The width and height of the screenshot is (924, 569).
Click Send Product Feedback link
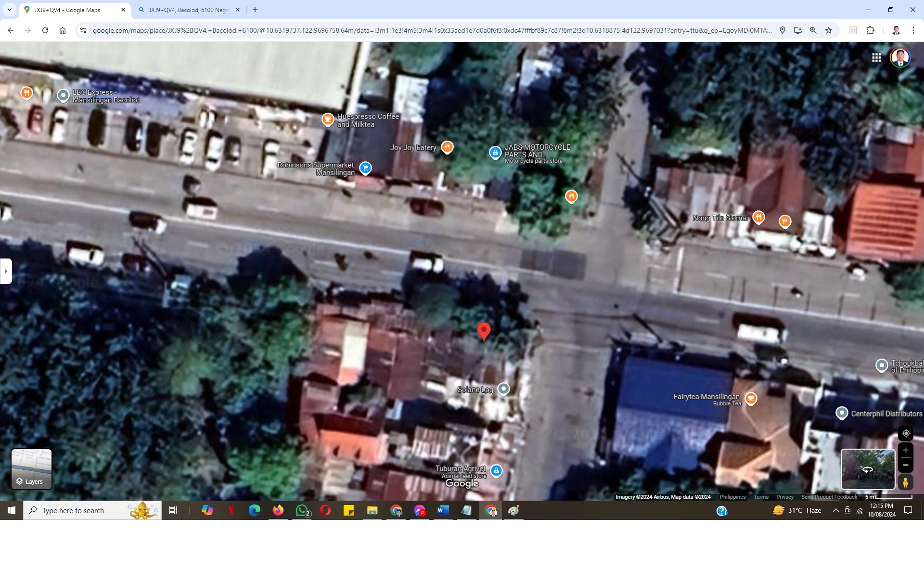[829, 497]
